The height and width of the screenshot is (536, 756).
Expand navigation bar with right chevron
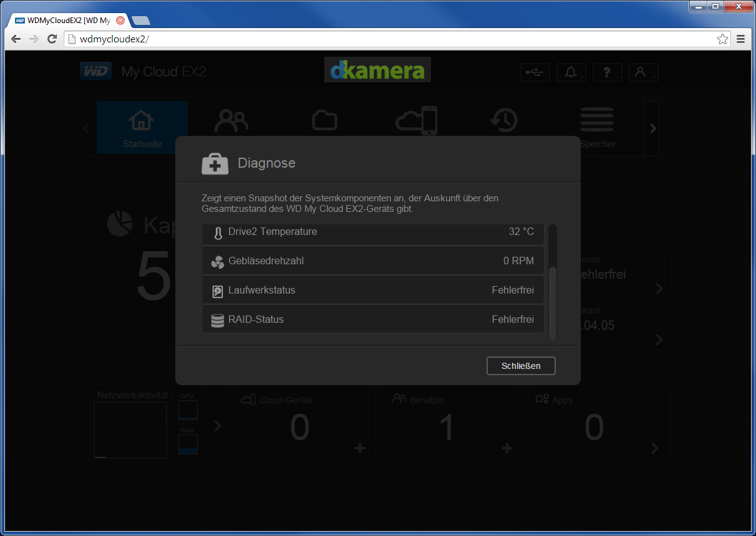click(652, 128)
